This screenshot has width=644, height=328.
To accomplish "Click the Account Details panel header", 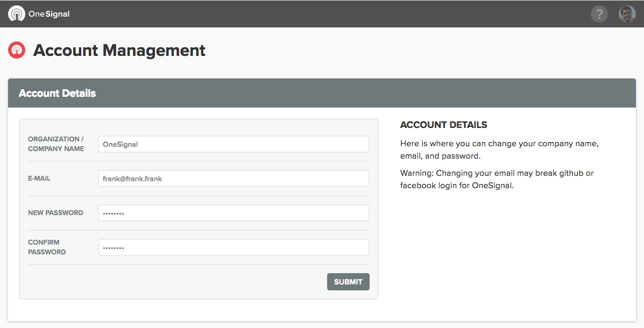I will point(322,93).
